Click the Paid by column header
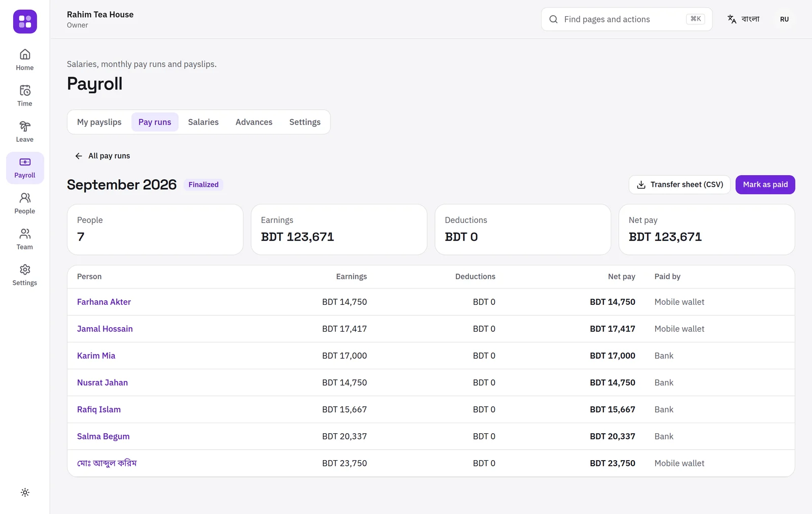 click(667, 276)
